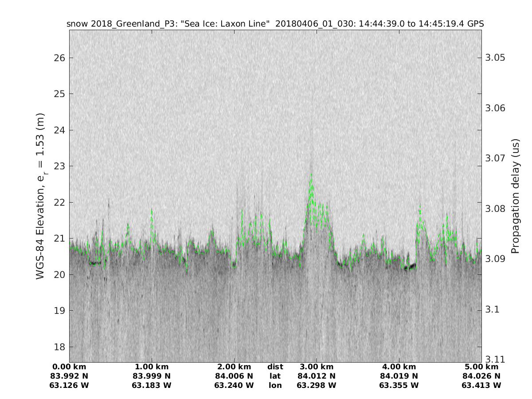Select the "63.240 W" longitude value
532x399 pixels.
coord(234,385)
